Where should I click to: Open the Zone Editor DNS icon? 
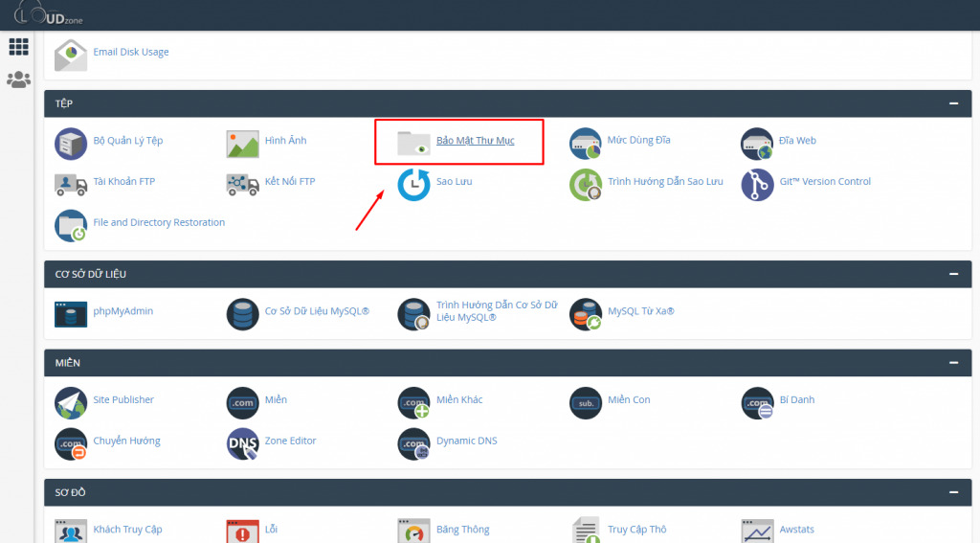tap(242, 444)
